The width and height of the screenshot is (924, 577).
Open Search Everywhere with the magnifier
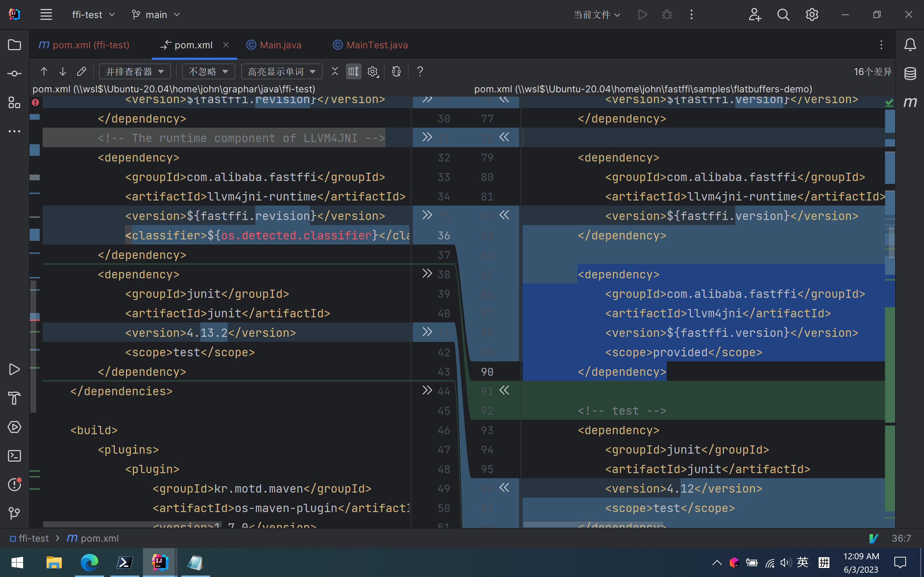[x=783, y=14]
